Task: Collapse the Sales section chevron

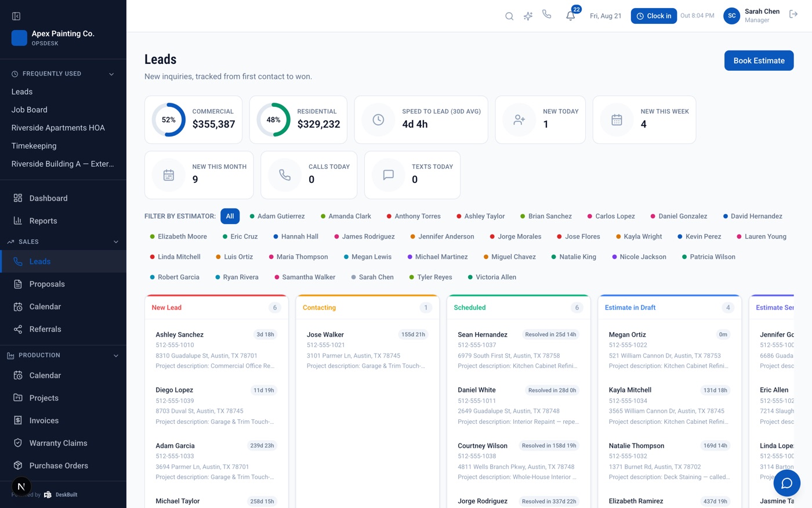Action: coord(116,242)
